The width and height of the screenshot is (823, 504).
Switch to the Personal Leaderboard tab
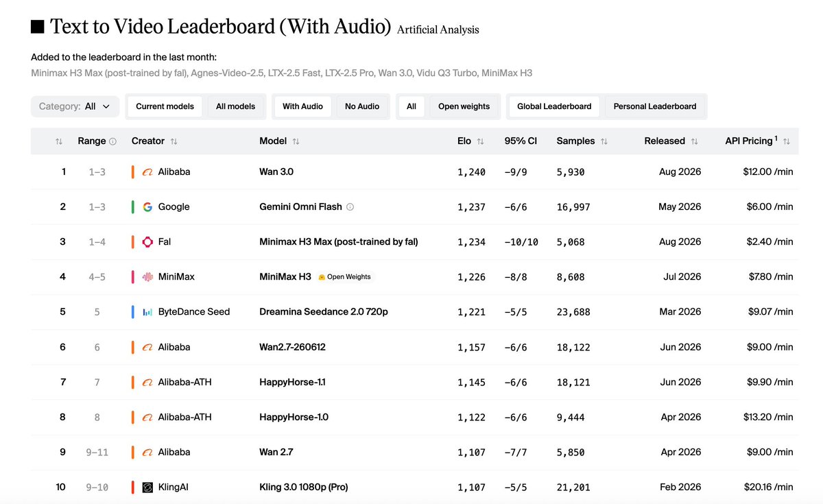(655, 106)
